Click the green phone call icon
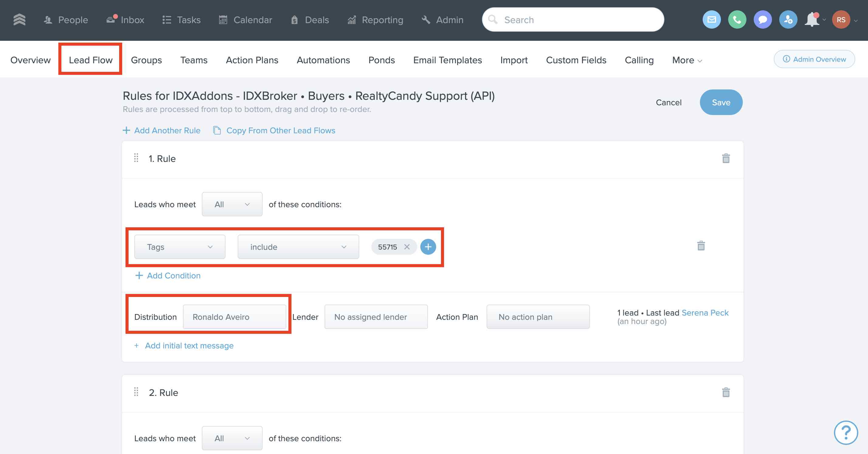 click(737, 20)
